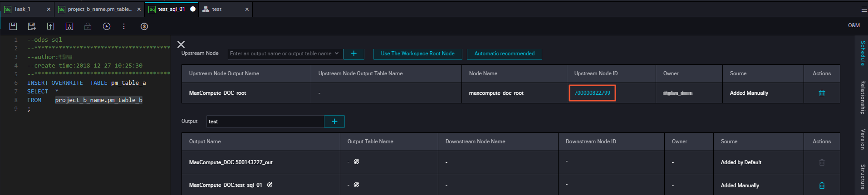Edit output table name for 500143227_out row
868x195 pixels.
357,161
